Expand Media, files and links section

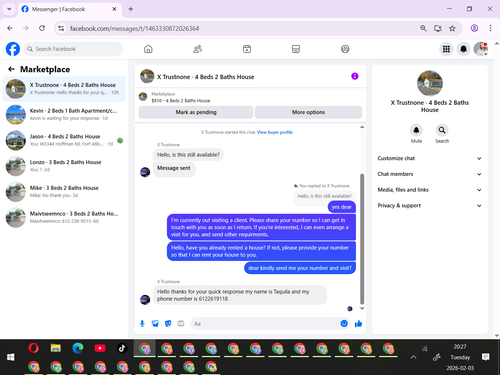(430, 190)
